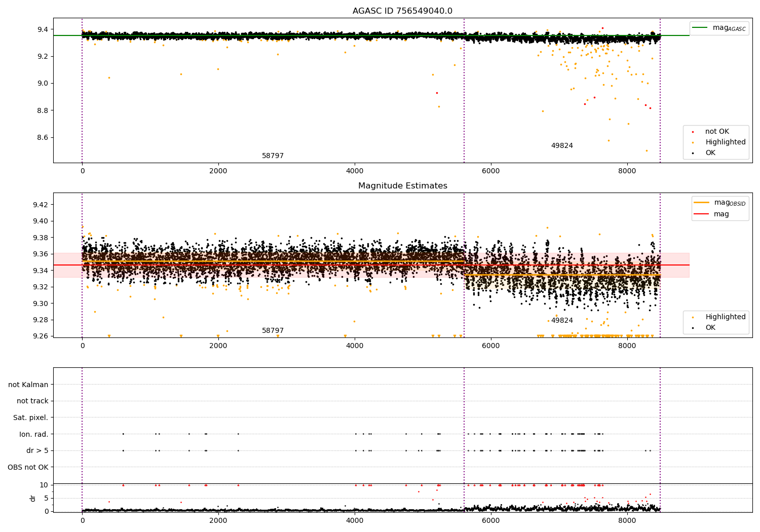Viewport: 760px width, 532px height.
Task: Click the 9.32 y-axis tick label
Action: [x=41, y=287]
